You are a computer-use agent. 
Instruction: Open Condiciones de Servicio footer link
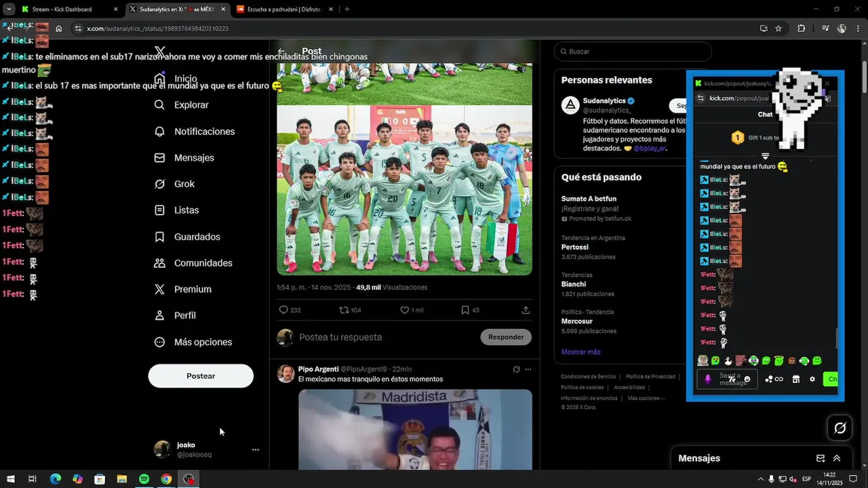coord(588,377)
